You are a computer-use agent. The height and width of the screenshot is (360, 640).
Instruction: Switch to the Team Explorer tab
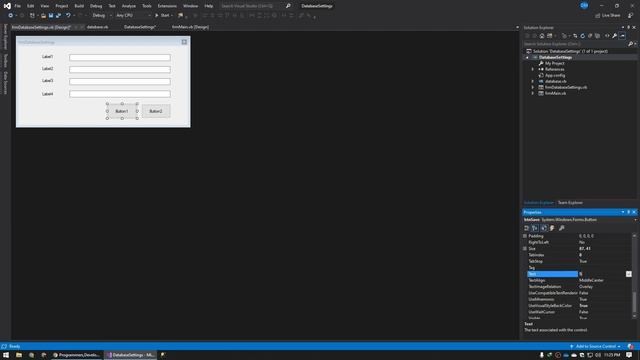coord(570,203)
